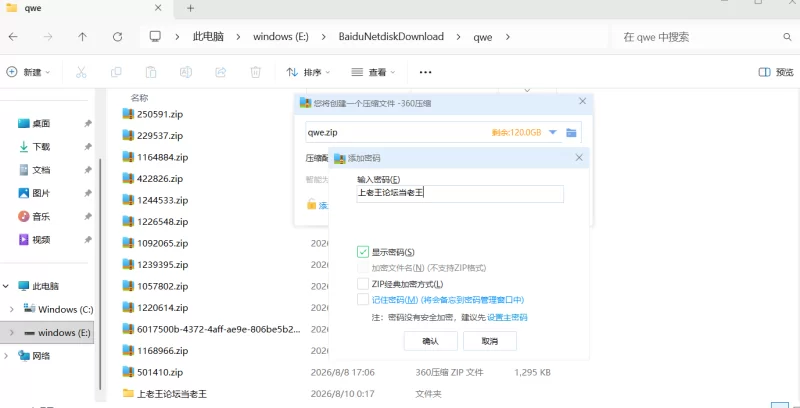Click the copy icon in toolbar
Viewport: 800px width, 408px height.
click(116, 72)
